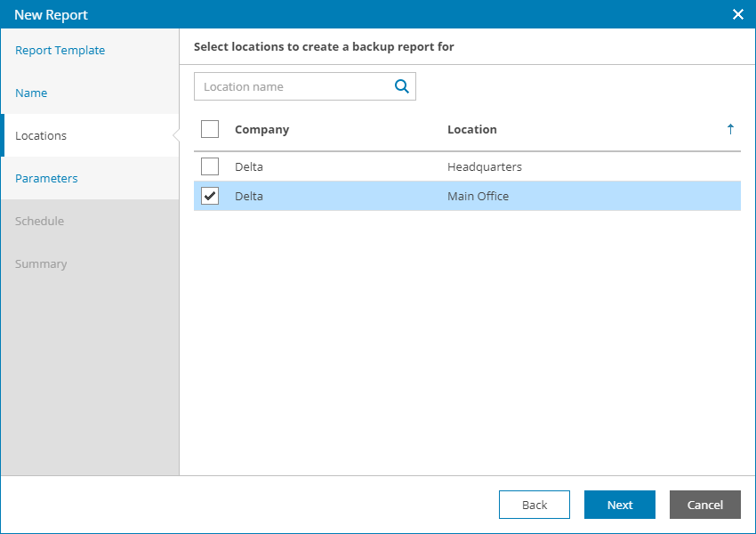Click the Back button
This screenshot has height=534, width=756.
535,505
